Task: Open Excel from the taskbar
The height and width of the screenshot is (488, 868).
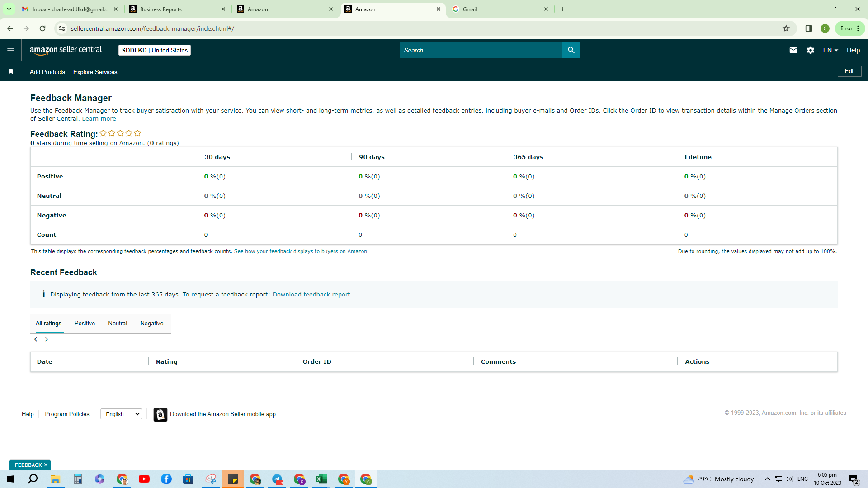Action: click(x=321, y=479)
